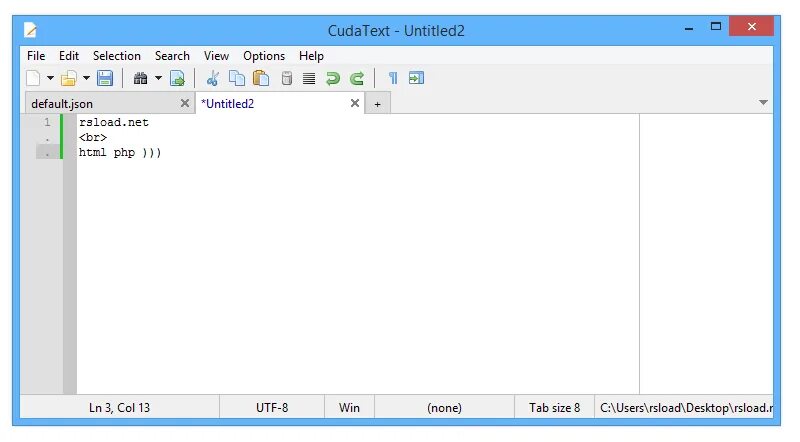Viewport: 800px width, 442px height.
Task: Click the rsload.net text on line 1
Action: coord(114,122)
